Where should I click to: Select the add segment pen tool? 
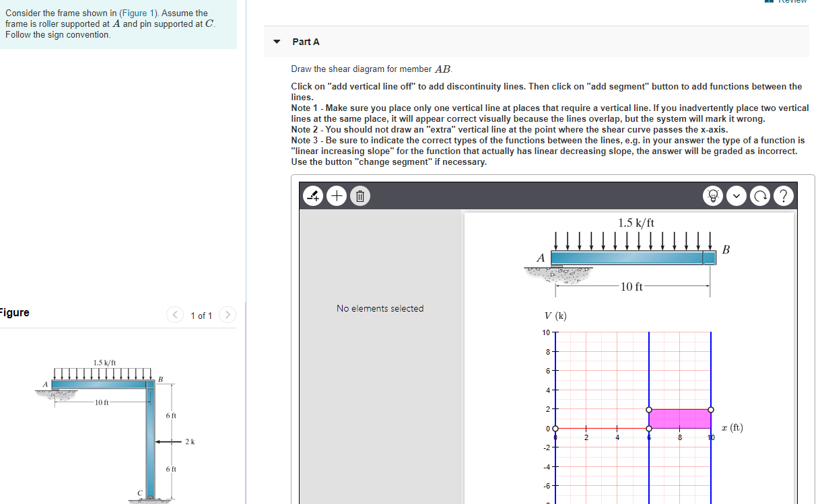point(313,196)
